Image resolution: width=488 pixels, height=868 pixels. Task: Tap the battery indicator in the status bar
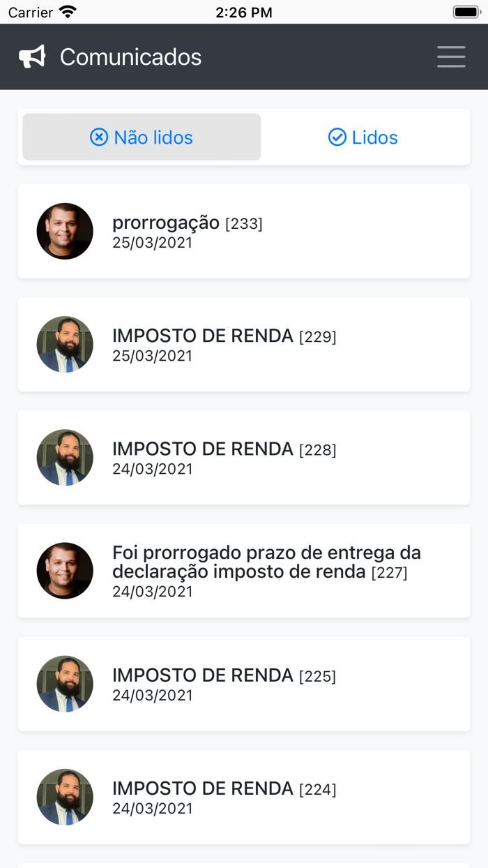pos(463,11)
